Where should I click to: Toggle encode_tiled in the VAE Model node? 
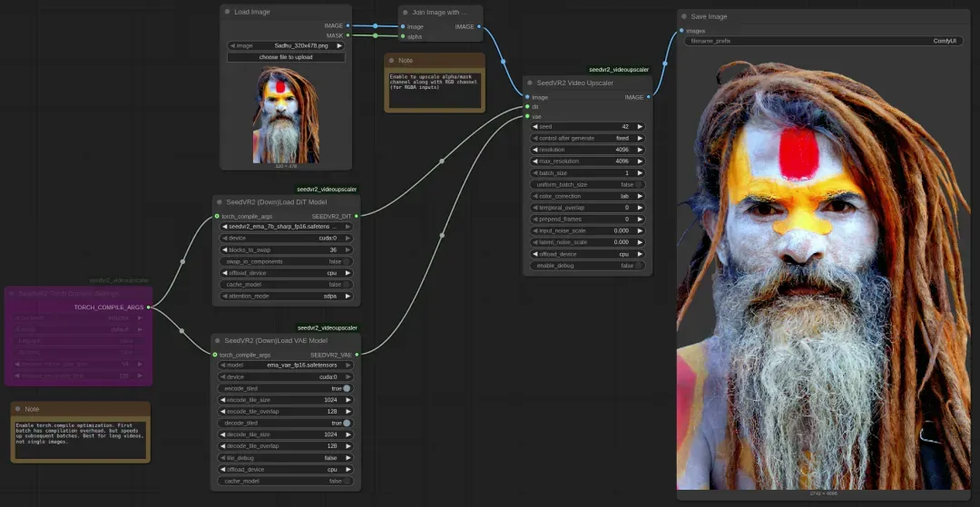click(346, 388)
